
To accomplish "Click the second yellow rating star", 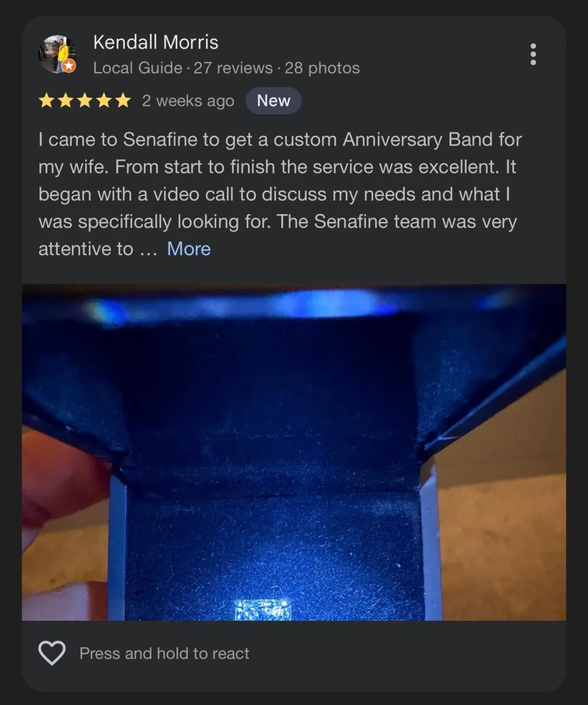I will [x=66, y=101].
